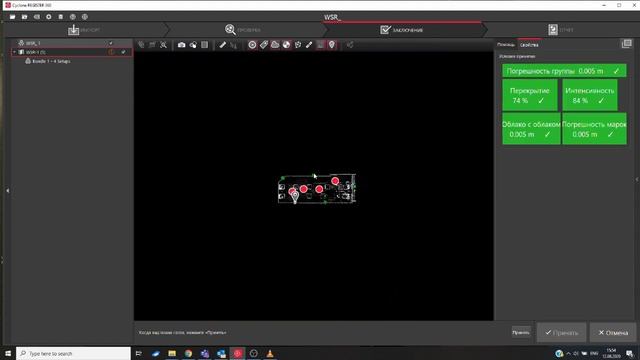Screen dimensions: 640x360
Task: Toggle the location pin icon in viewer toolbar
Action: pyautogui.click(x=332, y=45)
